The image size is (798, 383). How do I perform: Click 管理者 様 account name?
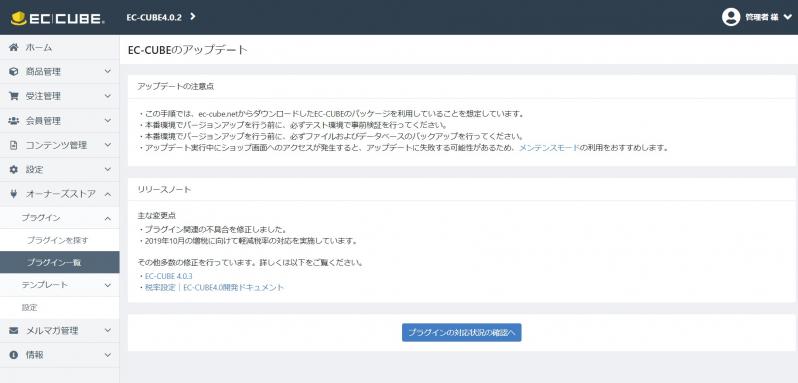762,17
